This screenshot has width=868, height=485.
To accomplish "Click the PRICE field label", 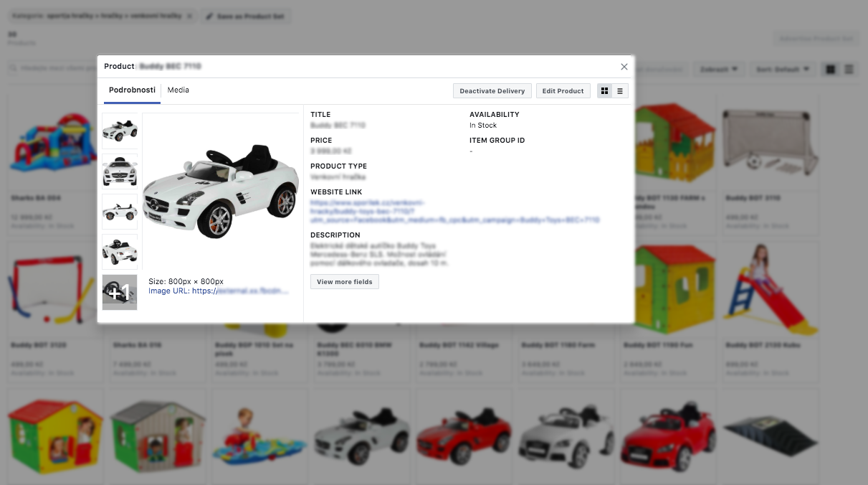I will 321,141.
